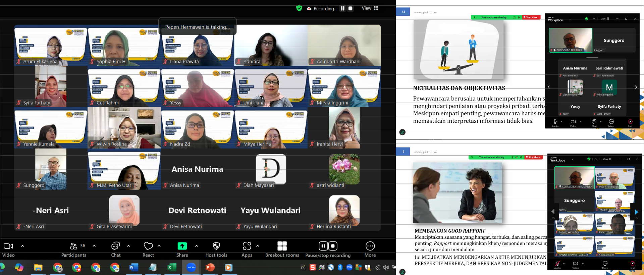644x275 pixels.
Task: Select Sunggoro's video tile
Action: click(x=51, y=169)
